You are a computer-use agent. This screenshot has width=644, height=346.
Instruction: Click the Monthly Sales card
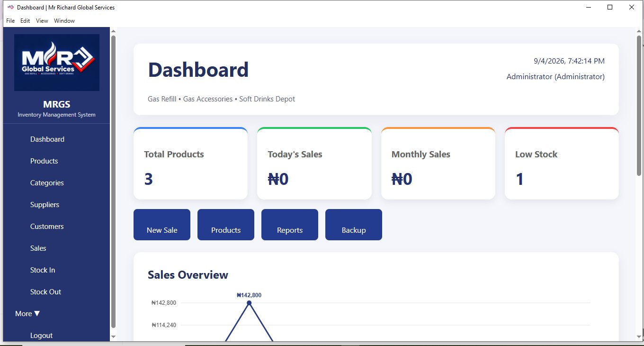point(438,164)
